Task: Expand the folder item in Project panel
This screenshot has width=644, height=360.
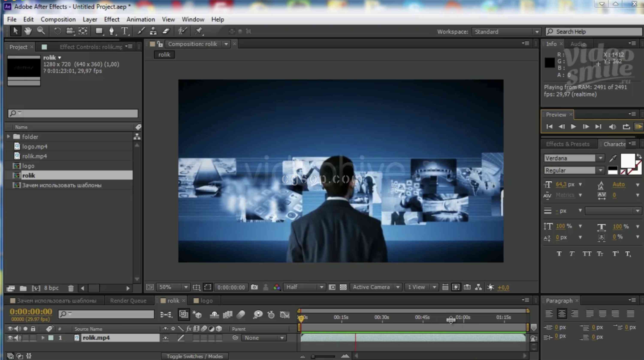Action: 9,136
